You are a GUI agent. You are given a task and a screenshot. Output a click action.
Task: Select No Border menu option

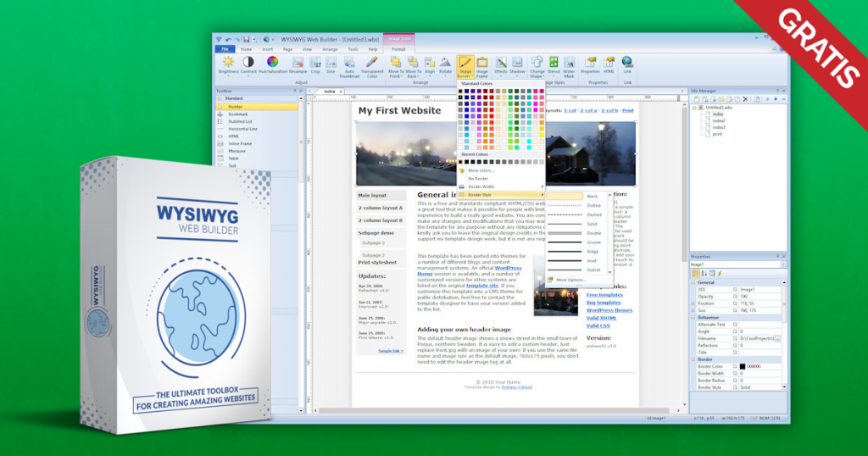pos(477,178)
